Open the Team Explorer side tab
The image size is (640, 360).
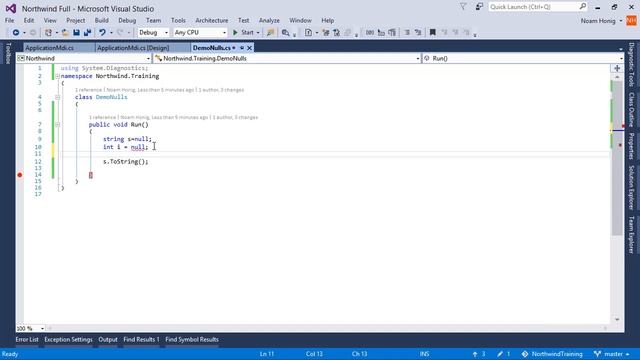click(631, 235)
